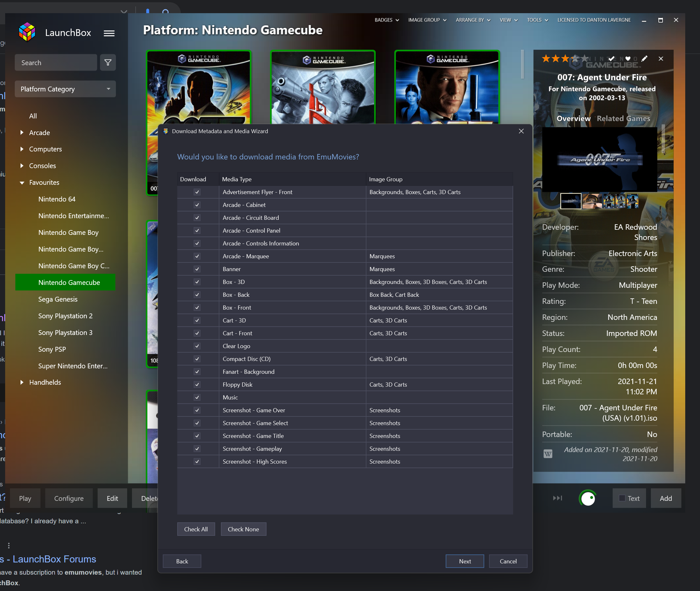The height and width of the screenshot is (591, 700).
Task: Select Nintendo 64 platform
Action: tap(57, 199)
